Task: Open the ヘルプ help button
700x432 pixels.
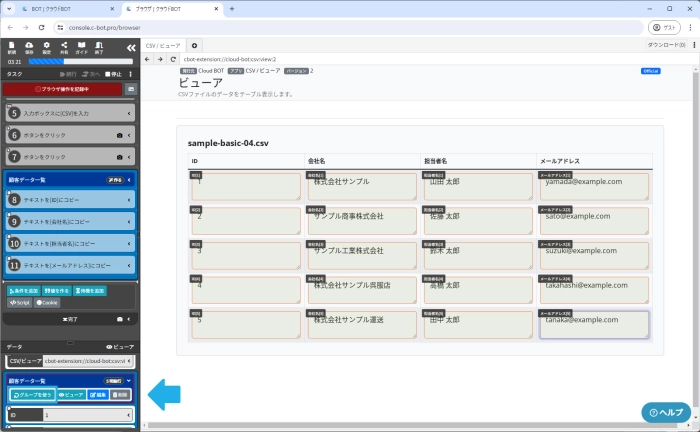Action: point(665,412)
